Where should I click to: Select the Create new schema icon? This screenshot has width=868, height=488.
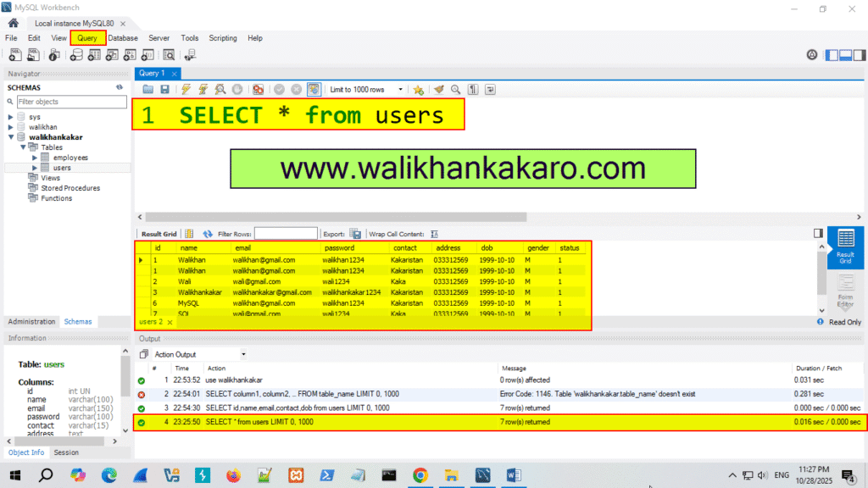(75, 54)
